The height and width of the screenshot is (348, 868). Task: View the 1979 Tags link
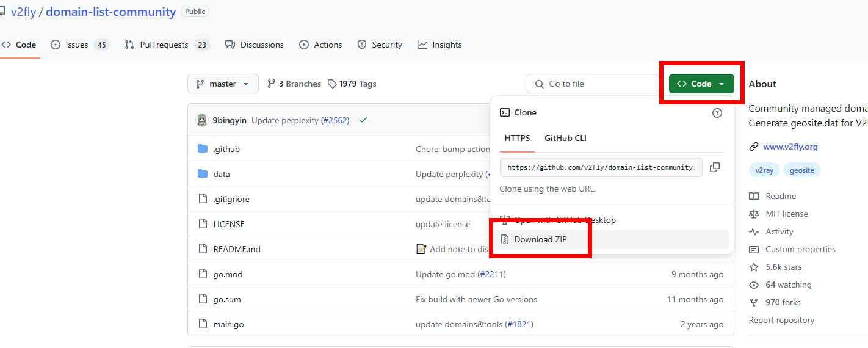352,84
